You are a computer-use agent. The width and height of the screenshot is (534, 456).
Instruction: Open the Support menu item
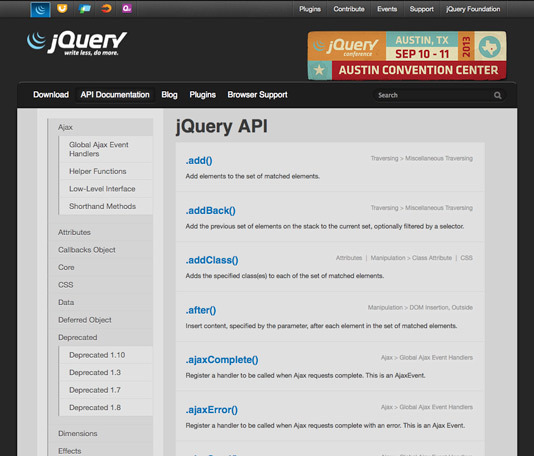click(x=421, y=9)
